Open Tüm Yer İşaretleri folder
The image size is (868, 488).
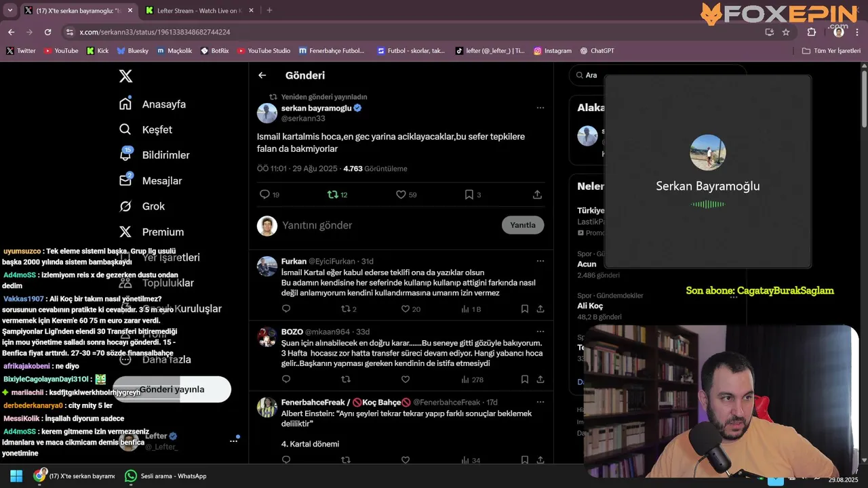pyautogui.click(x=831, y=51)
